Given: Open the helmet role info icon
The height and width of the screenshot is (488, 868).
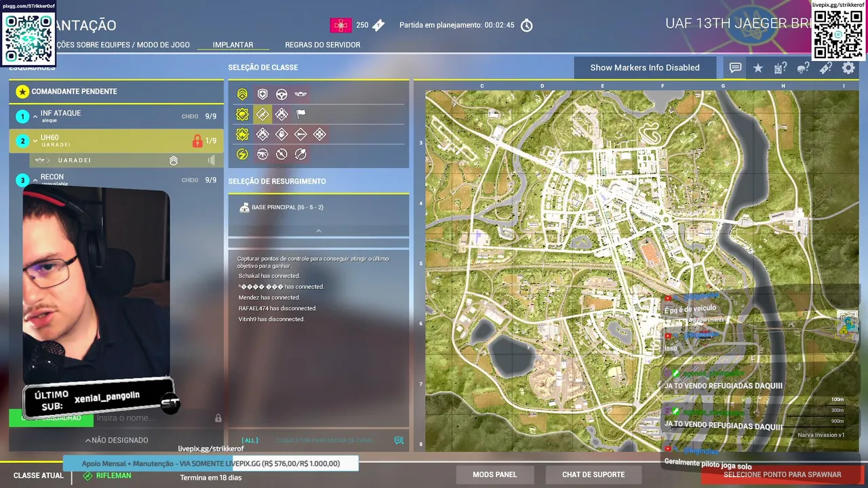Looking at the screenshot, I should click(803, 68).
